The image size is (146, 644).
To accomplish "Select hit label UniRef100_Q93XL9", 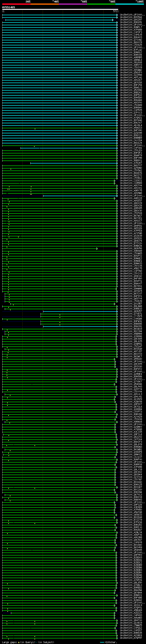I will 131,605.
